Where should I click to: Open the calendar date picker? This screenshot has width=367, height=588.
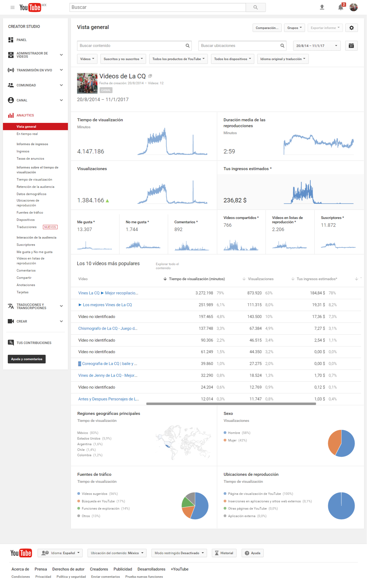(x=351, y=46)
